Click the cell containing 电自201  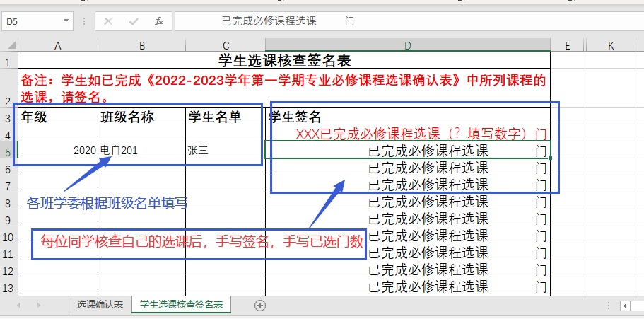[x=141, y=151]
